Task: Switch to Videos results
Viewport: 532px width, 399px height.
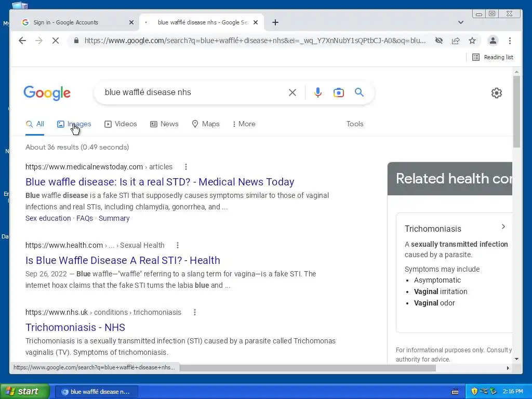Action: (121, 124)
